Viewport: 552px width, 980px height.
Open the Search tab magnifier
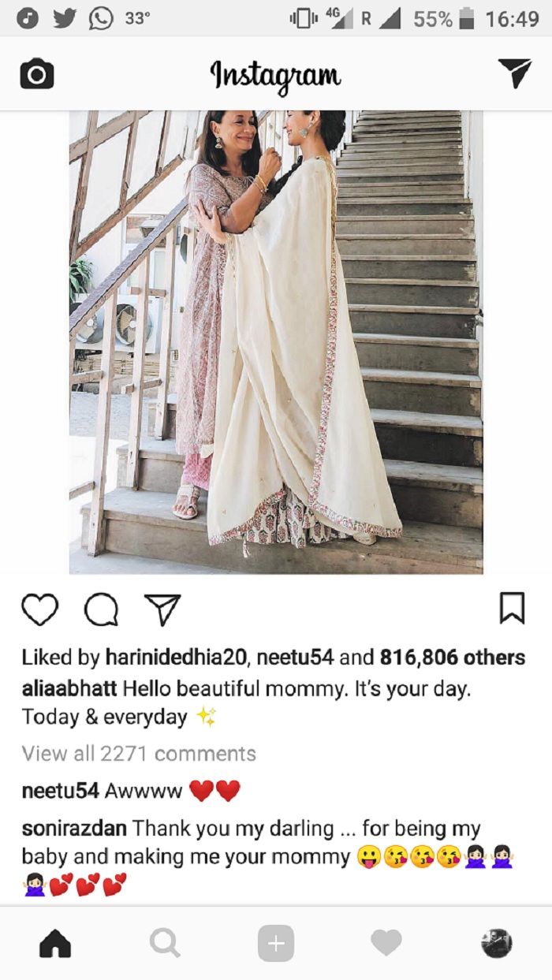pyautogui.click(x=165, y=943)
